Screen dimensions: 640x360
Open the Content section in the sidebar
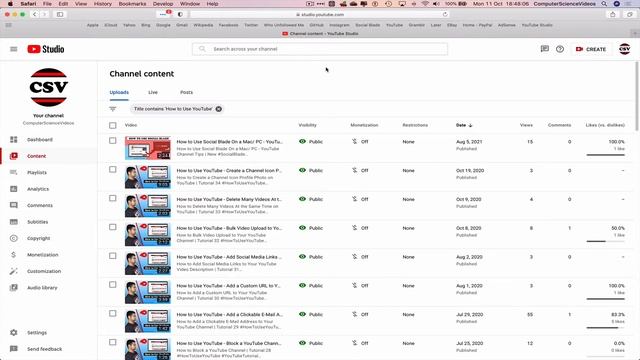(x=36, y=156)
